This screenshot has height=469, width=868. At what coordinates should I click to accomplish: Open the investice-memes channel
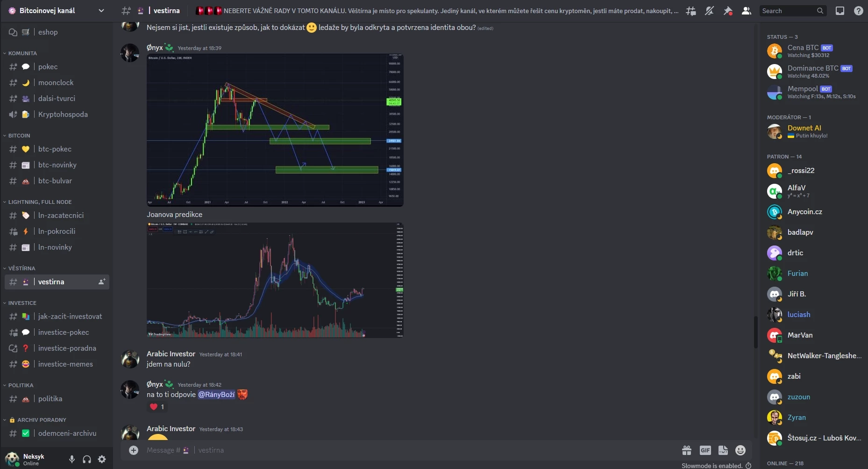coord(57,364)
